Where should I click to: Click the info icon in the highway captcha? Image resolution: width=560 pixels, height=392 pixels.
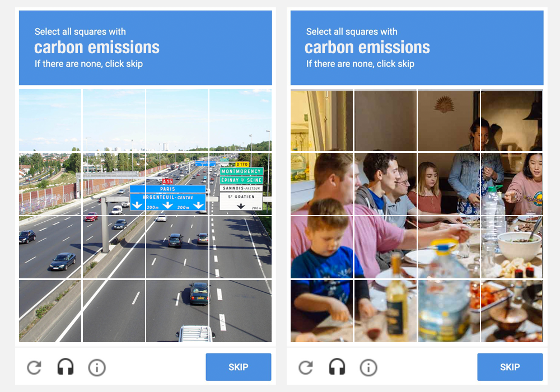97,367
